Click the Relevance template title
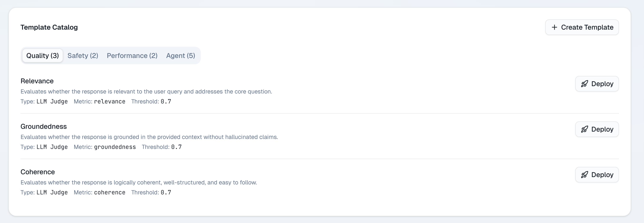Screen dimensions: 644x223 point(37,81)
